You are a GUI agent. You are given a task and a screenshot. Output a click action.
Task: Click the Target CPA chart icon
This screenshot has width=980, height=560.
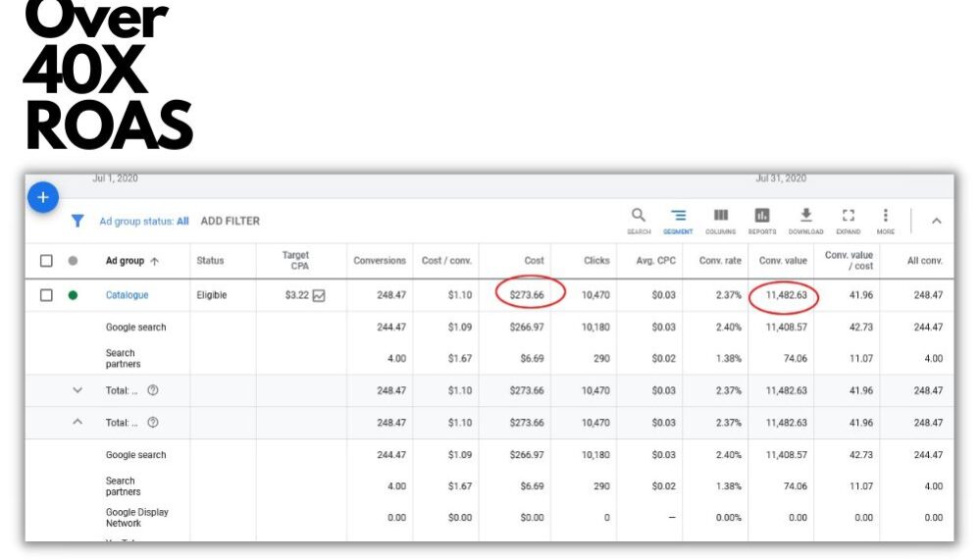[x=319, y=295]
